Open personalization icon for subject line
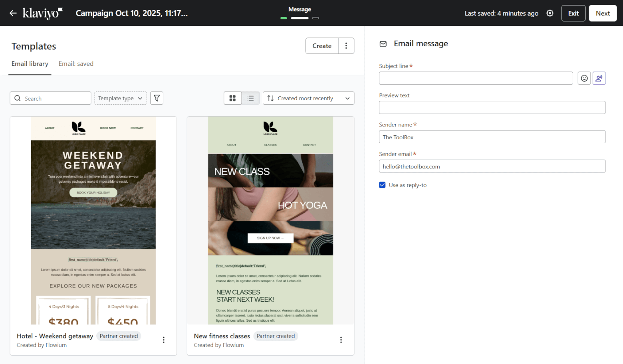The height and width of the screenshot is (364, 623). [x=599, y=78]
